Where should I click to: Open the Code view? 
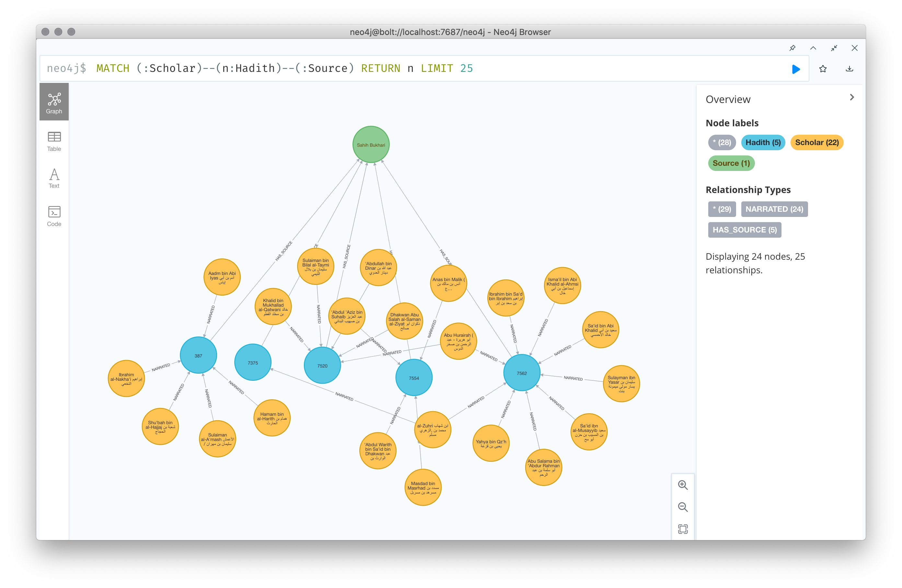tap(54, 216)
